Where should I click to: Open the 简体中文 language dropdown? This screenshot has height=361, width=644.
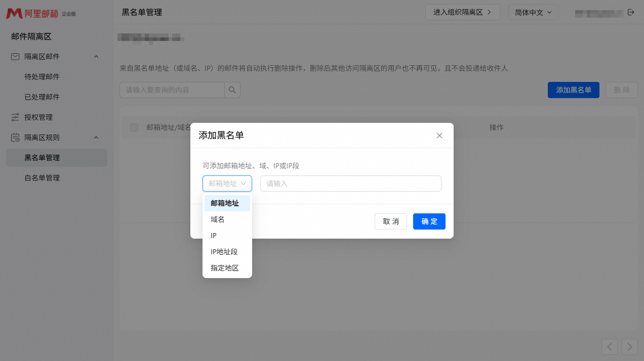[533, 12]
